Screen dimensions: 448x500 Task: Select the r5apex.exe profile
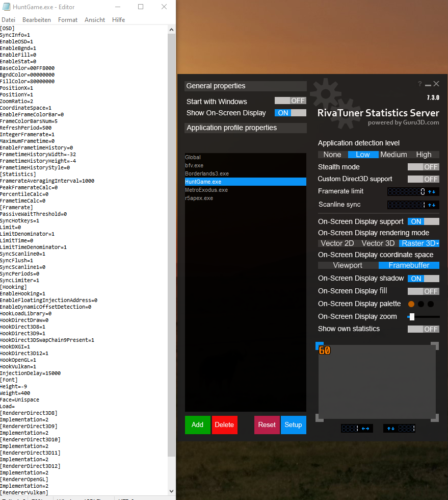(x=245, y=198)
